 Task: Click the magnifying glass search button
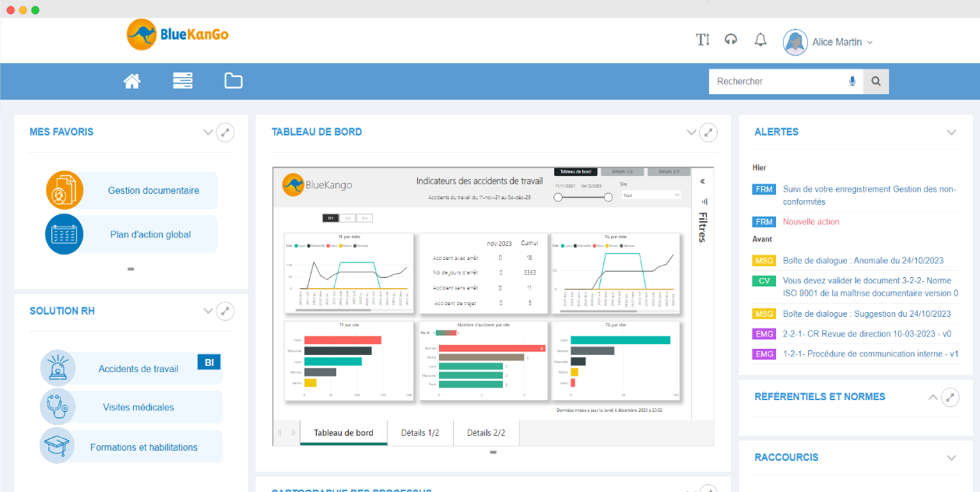pyautogui.click(x=876, y=81)
